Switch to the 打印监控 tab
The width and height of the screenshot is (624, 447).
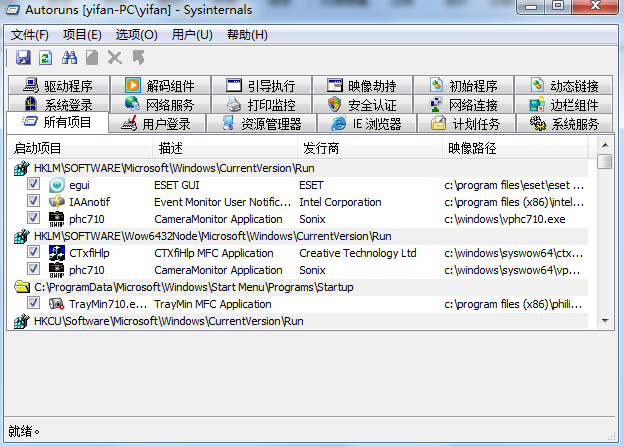point(261,105)
